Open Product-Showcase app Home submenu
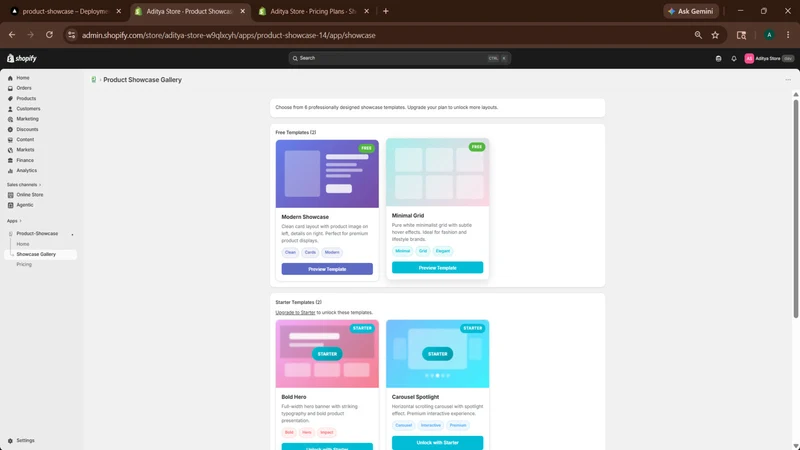The width and height of the screenshot is (800, 450). click(22, 244)
